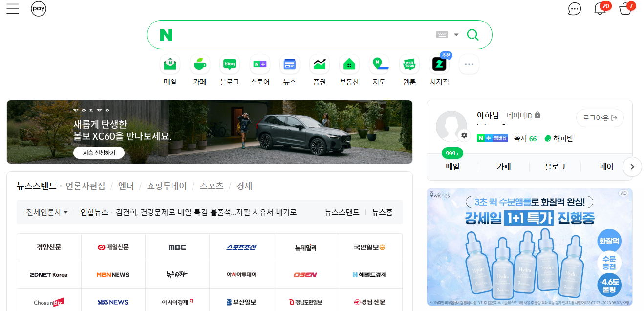Open notifications bell with 20 badge
The image size is (644, 311).
[x=601, y=8]
